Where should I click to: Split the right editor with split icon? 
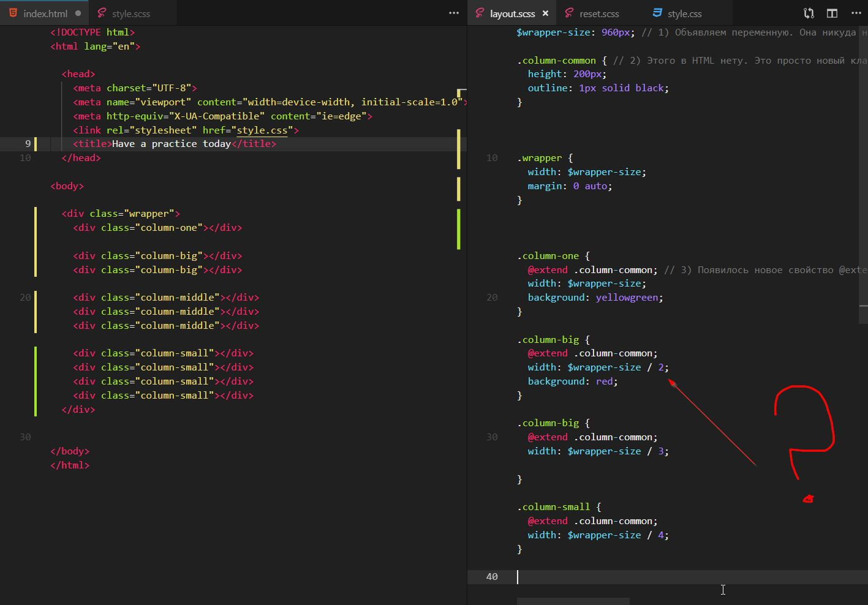[x=832, y=13]
